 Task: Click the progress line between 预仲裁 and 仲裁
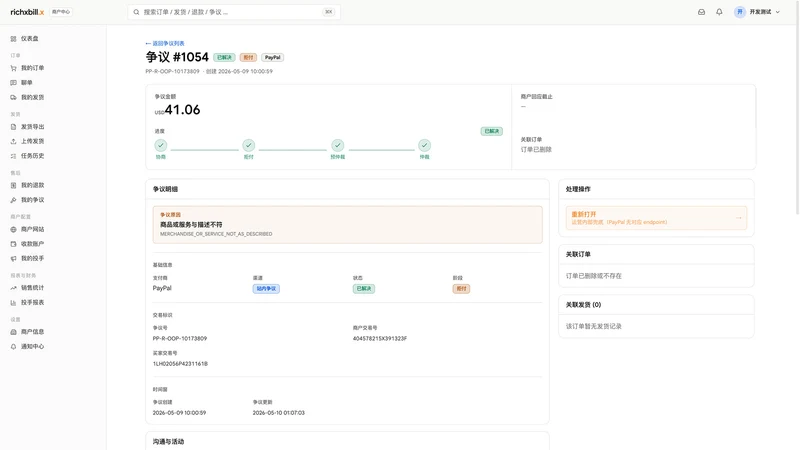click(x=382, y=149)
